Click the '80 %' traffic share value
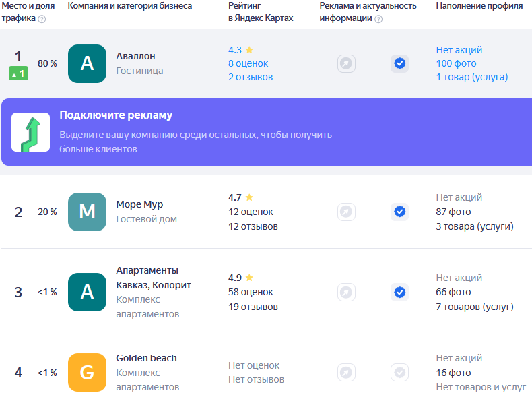 coord(47,63)
